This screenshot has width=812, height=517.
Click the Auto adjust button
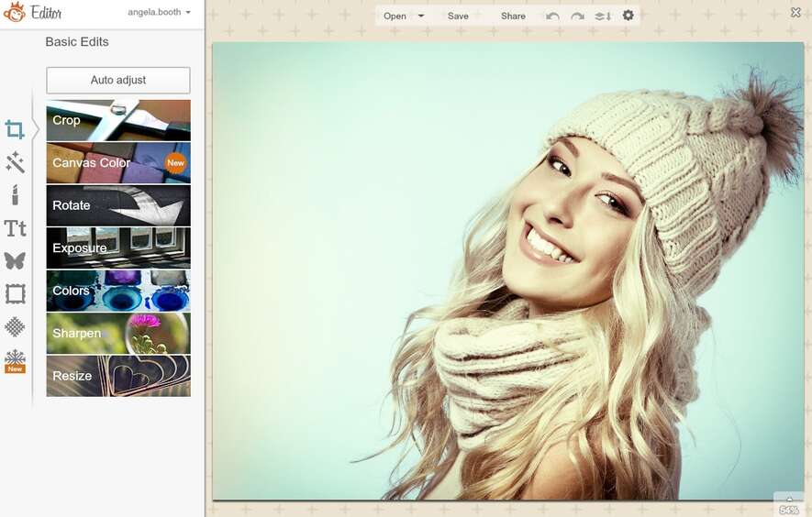(x=118, y=80)
